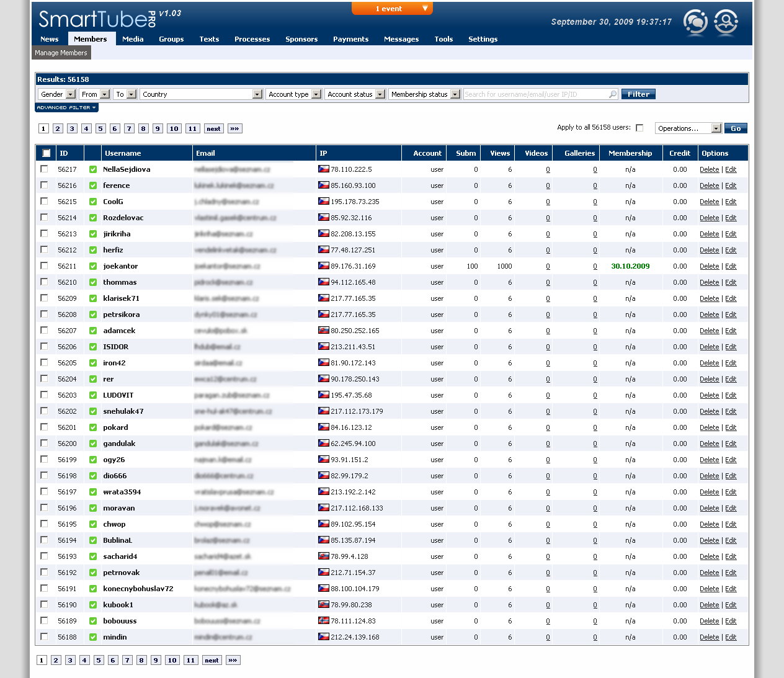Click country flag next to IP 78.99.4.128

pos(324,556)
